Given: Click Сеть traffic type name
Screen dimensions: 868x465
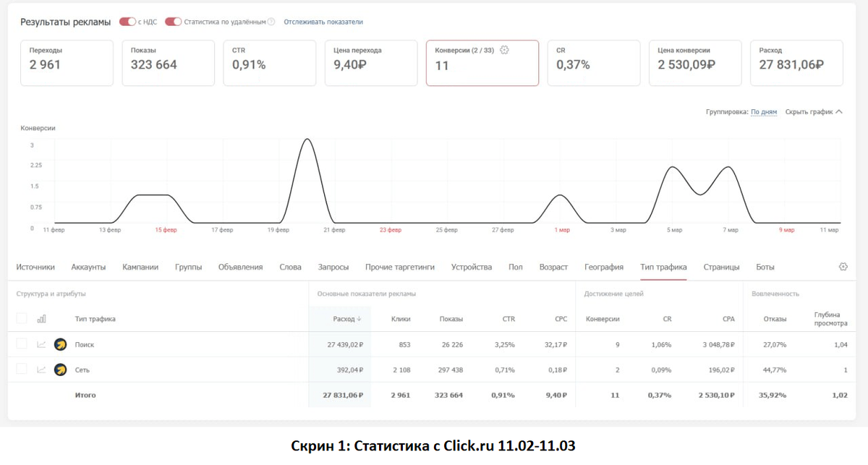Looking at the screenshot, I should [82, 370].
